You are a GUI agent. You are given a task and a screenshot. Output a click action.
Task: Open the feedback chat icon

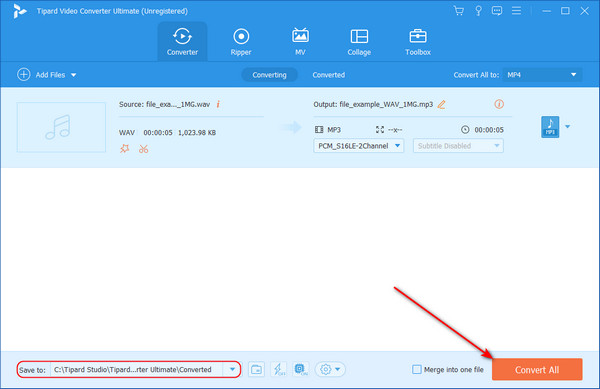click(x=497, y=11)
